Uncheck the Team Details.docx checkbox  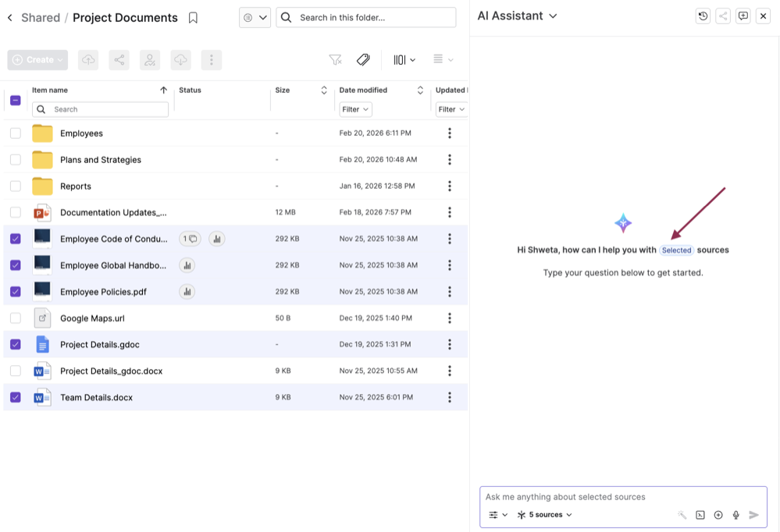click(x=16, y=397)
